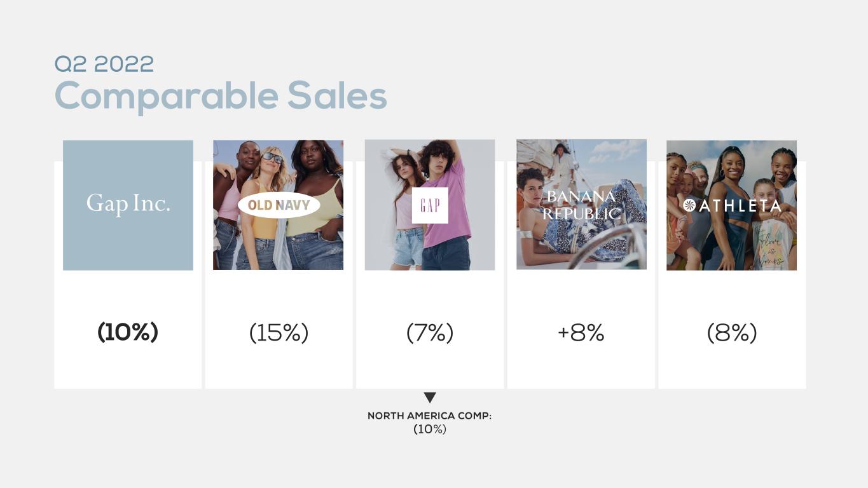Click the North America (10%) comp figure
The height and width of the screenshot is (488, 868).
[x=430, y=429]
